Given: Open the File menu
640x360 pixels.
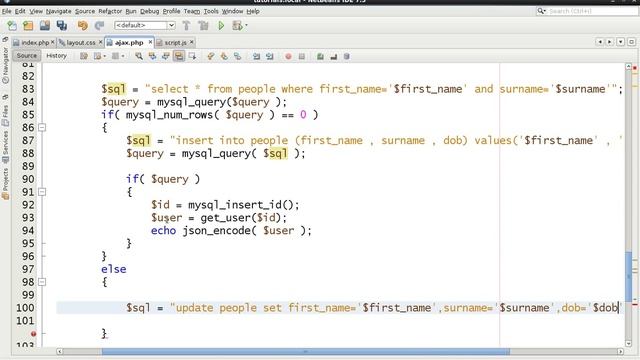Looking at the screenshot, I should click(x=7, y=11).
